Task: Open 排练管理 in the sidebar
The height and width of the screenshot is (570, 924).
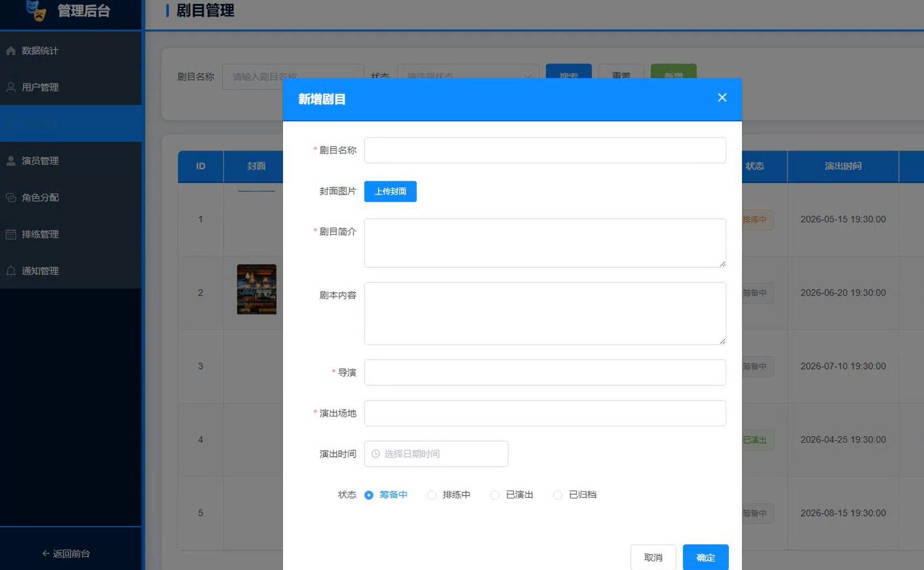Action: point(70,234)
